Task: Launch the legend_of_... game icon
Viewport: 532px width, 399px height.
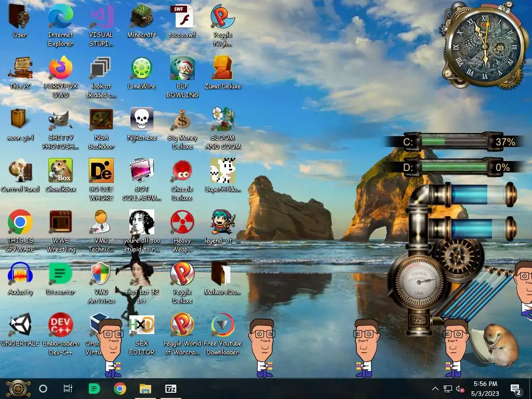Action: coord(222,227)
